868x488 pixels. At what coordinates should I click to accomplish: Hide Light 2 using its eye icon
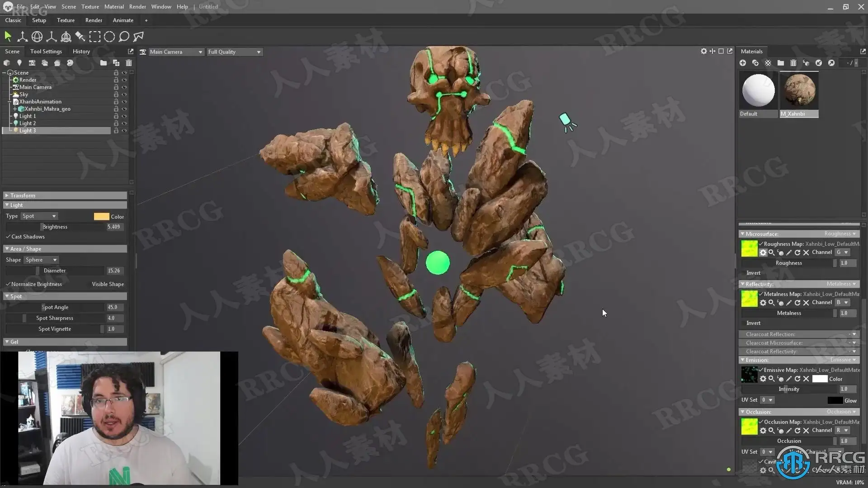point(124,123)
